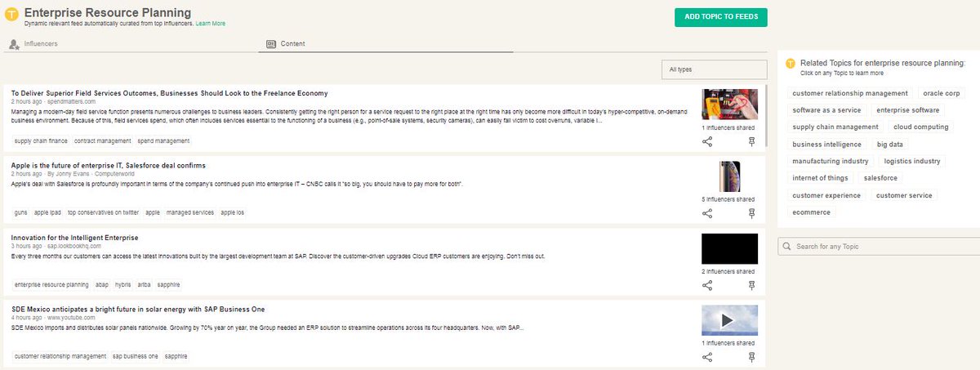The width and height of the screenshot is (980, 370).
Task: Click the apple ios tag
Action: click(x=233, y=212)
